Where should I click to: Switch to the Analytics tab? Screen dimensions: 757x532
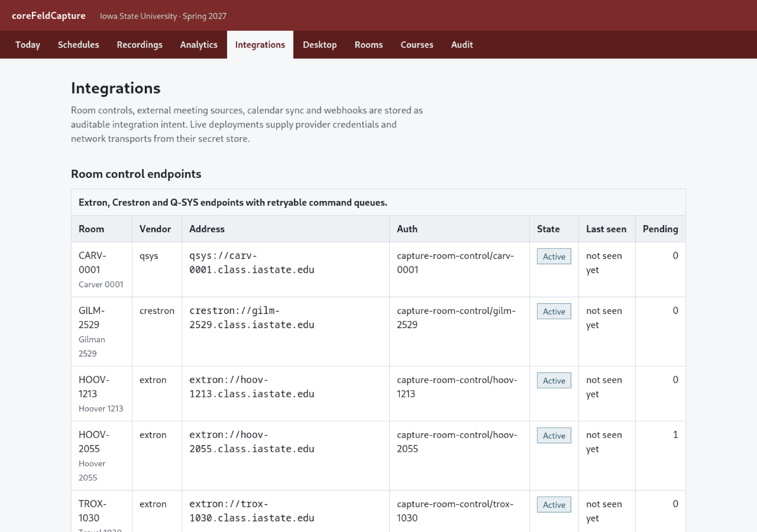pyautogui.click(x=199, y=44)
